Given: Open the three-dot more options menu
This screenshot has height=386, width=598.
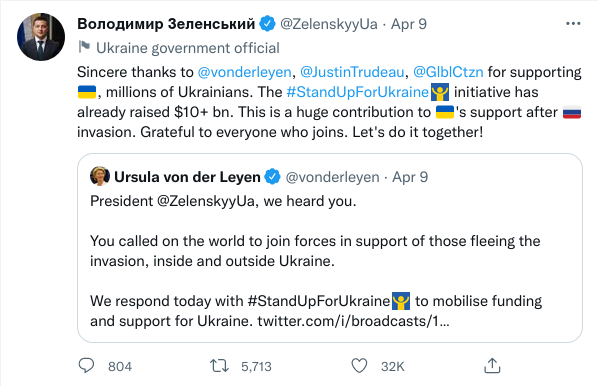Looking at the screenshot, I should click(573, 24).
